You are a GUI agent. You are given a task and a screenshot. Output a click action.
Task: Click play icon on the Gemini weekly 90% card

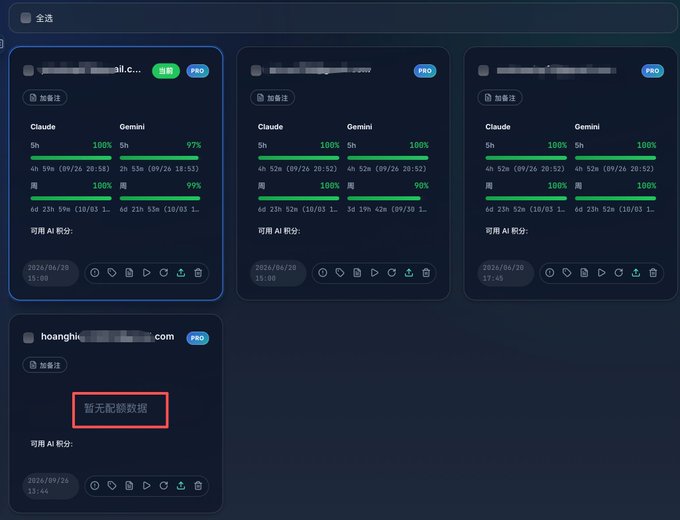tap(374, 273)
